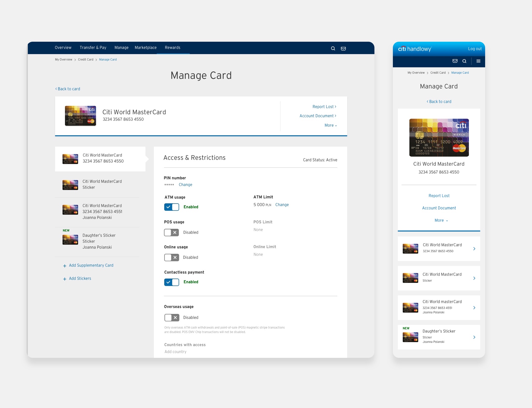Toggle the Contactless payment switch
532x408 pixels.
171,282
